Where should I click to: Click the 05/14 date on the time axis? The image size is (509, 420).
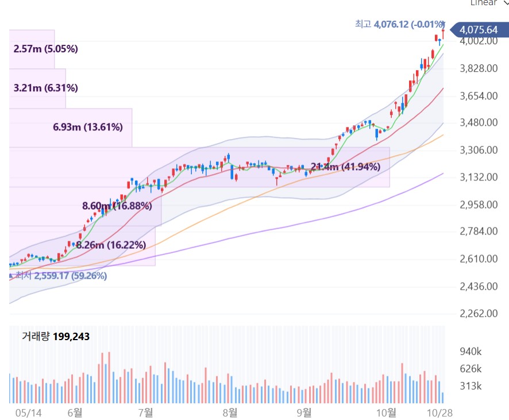pyautogui.click(x=29, y=413)
